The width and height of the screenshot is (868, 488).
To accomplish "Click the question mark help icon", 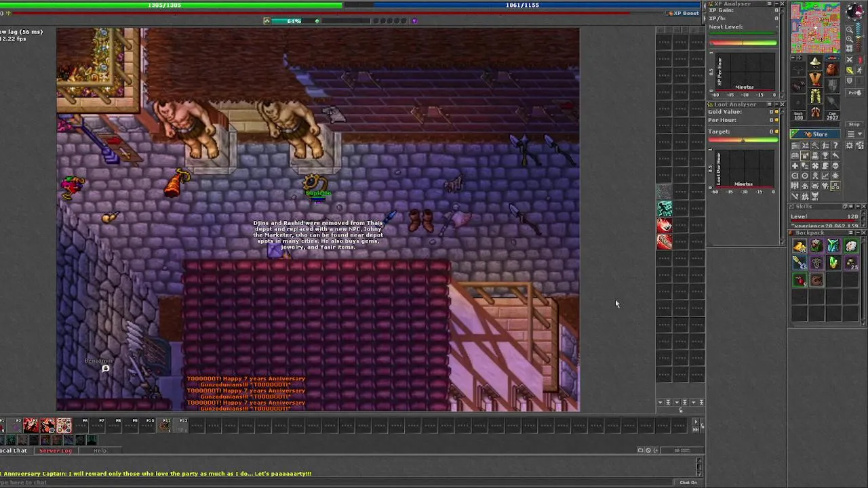I will click(835, 146).
